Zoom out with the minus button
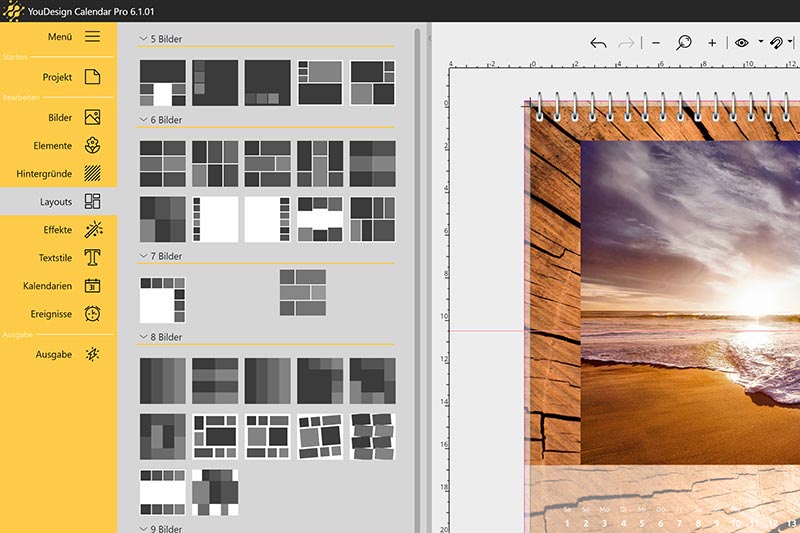800x533 pixels. [x=656, y=43]
